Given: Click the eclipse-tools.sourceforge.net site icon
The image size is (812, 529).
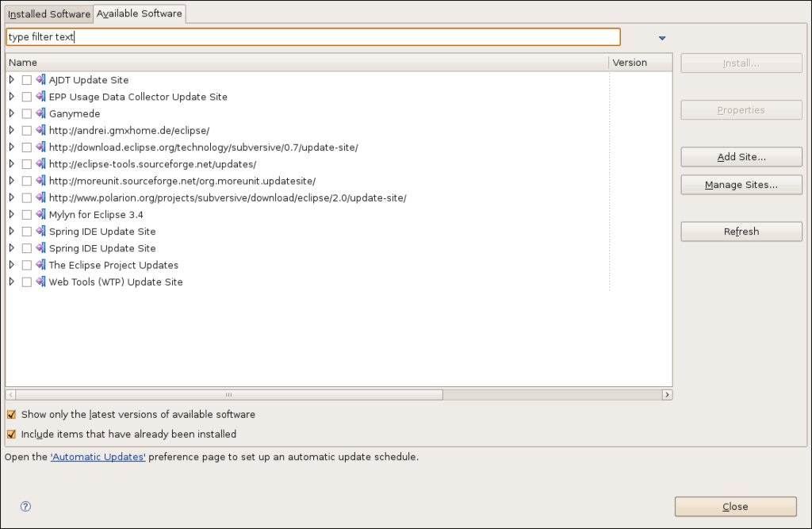Looking at the screenshot, I should click(40, 163).
